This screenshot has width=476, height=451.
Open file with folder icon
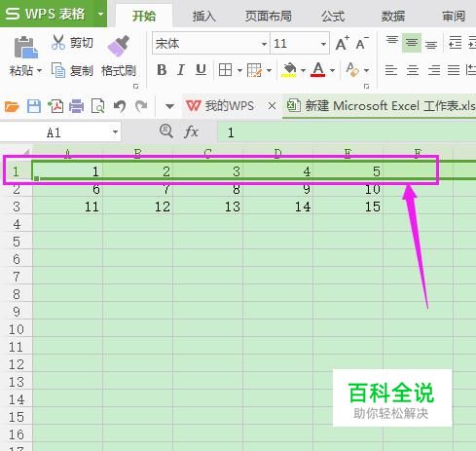tap(12, 106)
